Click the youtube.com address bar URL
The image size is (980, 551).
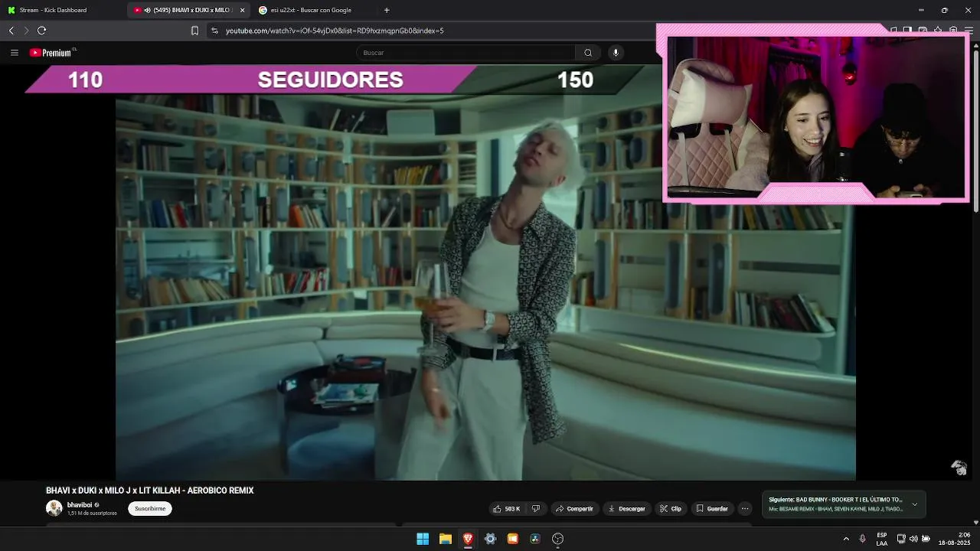(x=335, y=31)
